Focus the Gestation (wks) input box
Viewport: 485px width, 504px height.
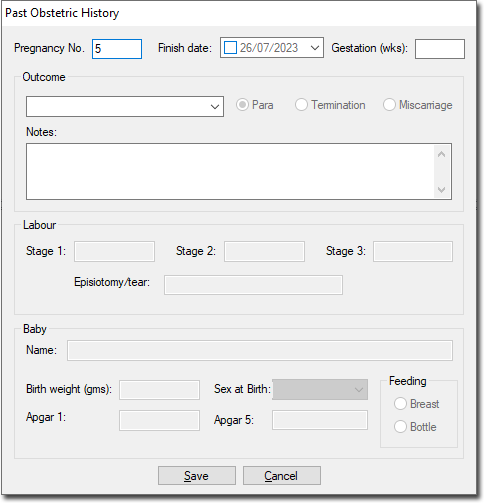tap(440, 49)
